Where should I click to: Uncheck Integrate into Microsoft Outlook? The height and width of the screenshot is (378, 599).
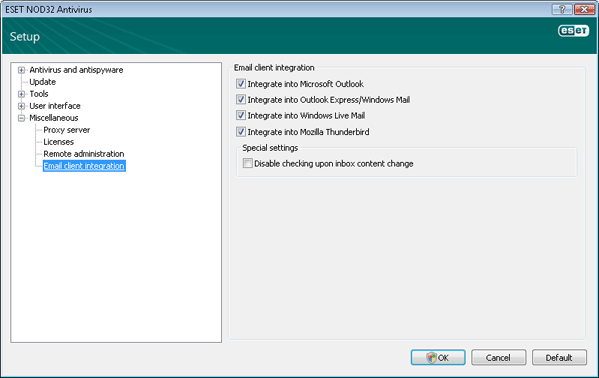241,84
